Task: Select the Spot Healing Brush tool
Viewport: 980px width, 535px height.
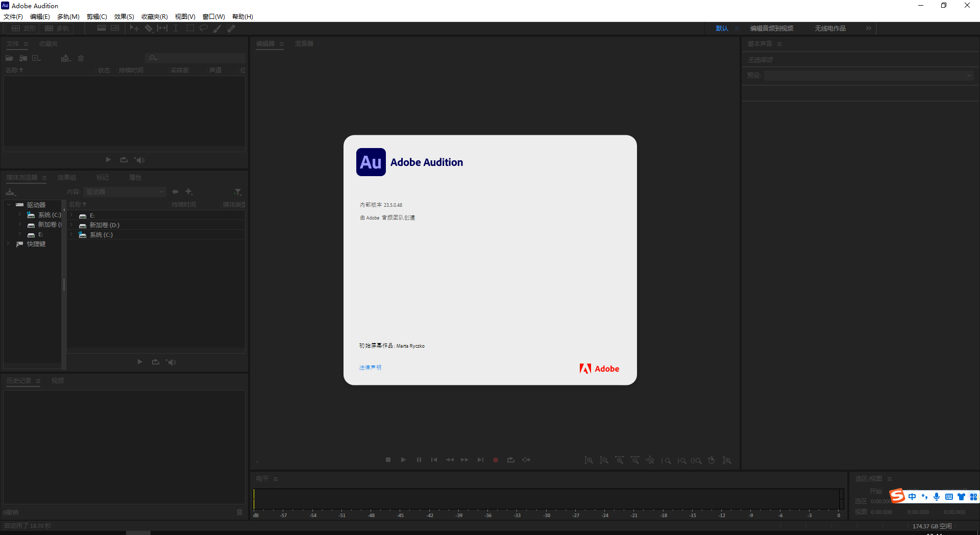Action: (231, 28)
